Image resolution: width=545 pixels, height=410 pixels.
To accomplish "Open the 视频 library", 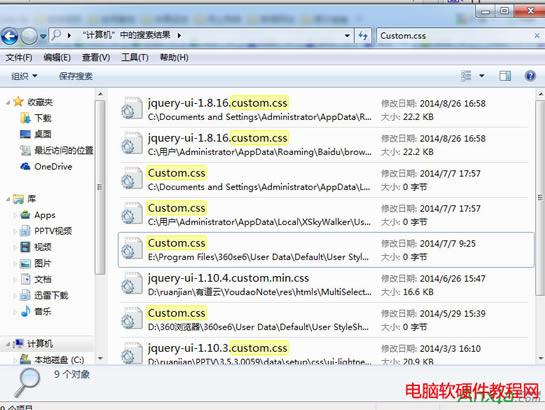I will click(x=36, y=247).
